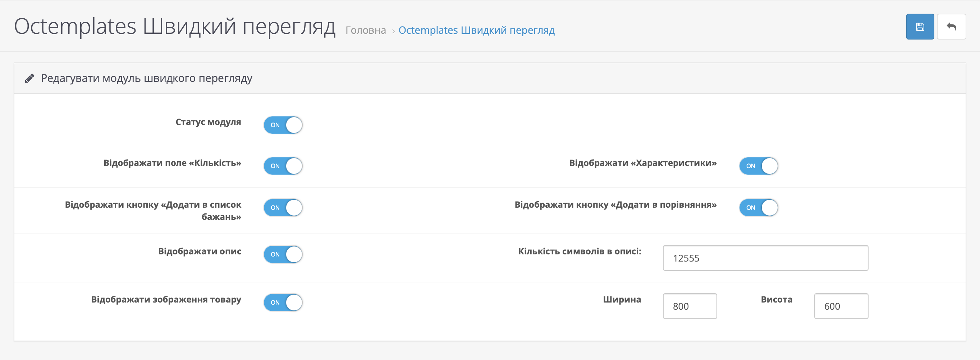Disable the «Відображати поле Кількість» switch
The image size is (980, 360).
click(x=283, y=166)
